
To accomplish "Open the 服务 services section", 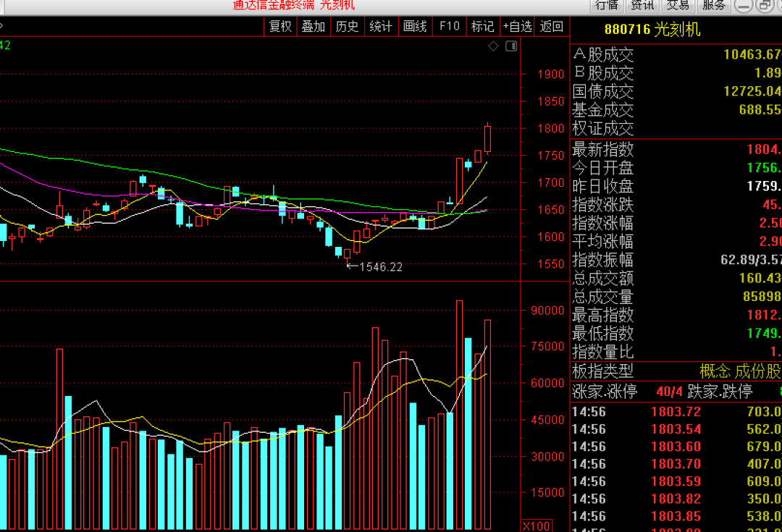I will pyautogui.click(x=713, y=5).
